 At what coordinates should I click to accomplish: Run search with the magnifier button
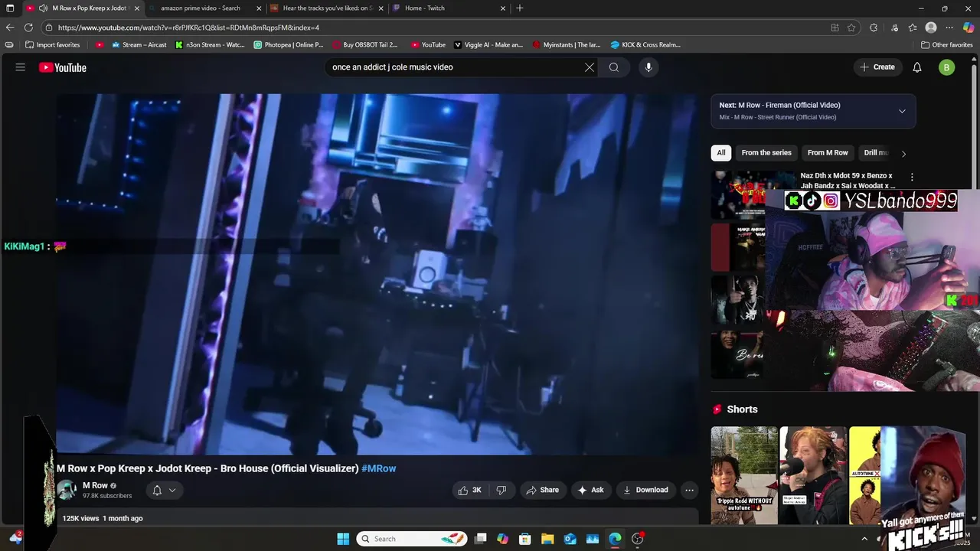pyautogui.click(x=614, y=67)
